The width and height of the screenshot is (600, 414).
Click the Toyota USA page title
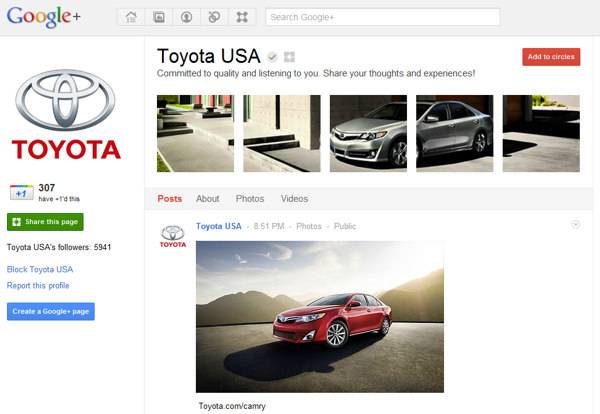pyautogui.click(x=209, y=56)
